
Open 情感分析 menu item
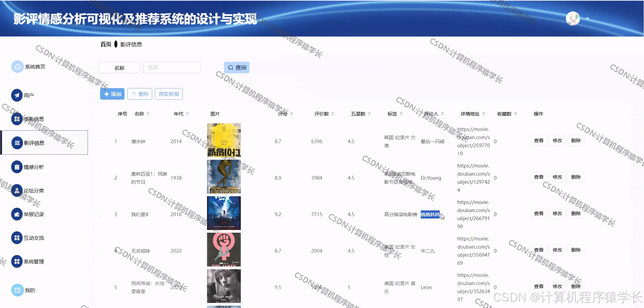34,167
